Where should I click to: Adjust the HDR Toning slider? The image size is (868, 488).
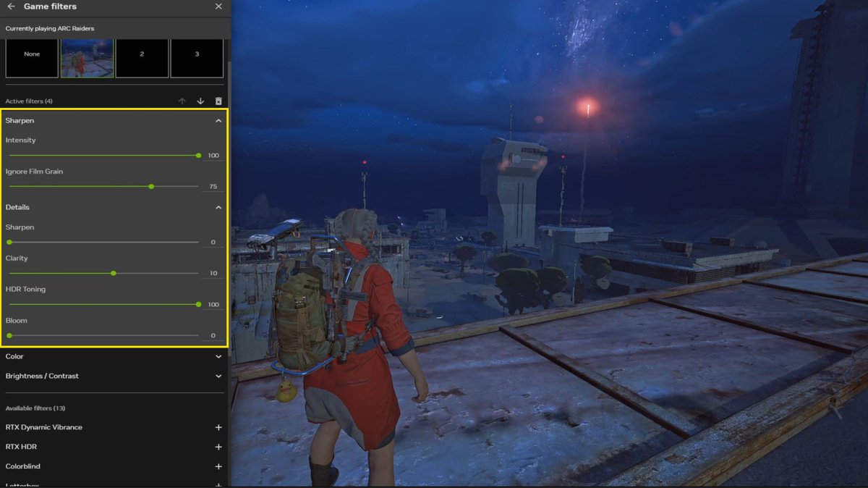103,304
